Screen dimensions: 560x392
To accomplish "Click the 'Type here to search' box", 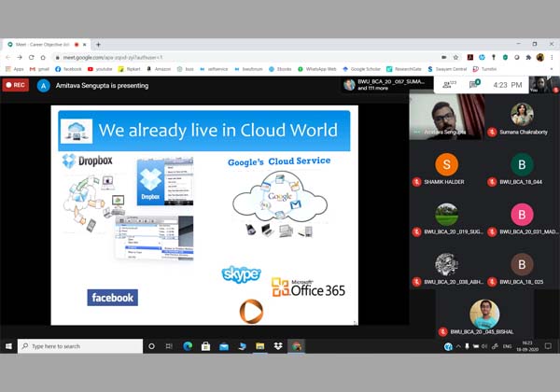I will pyautogui.click(x=80, y=346).
